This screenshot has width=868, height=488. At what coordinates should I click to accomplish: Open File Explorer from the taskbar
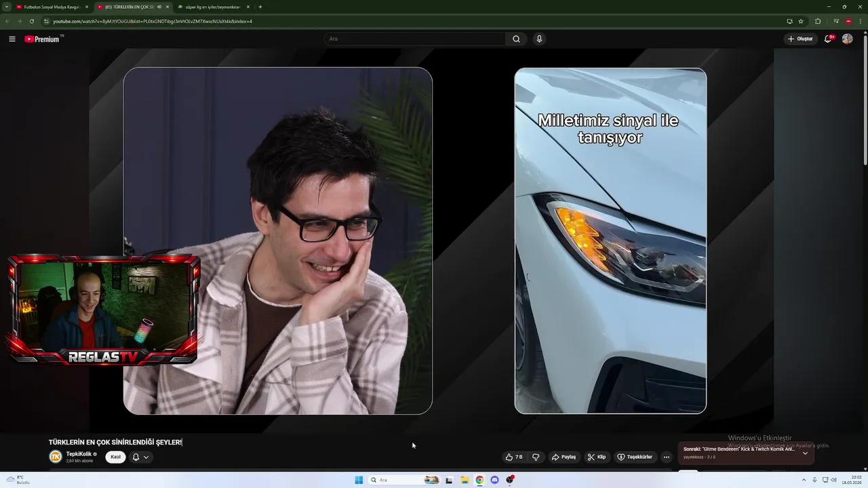click(465, 480)
